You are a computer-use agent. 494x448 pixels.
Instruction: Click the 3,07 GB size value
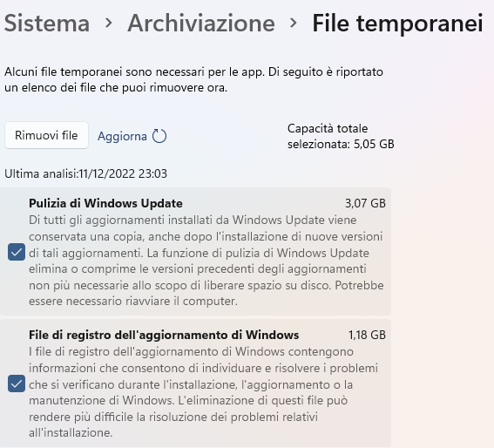365,203
